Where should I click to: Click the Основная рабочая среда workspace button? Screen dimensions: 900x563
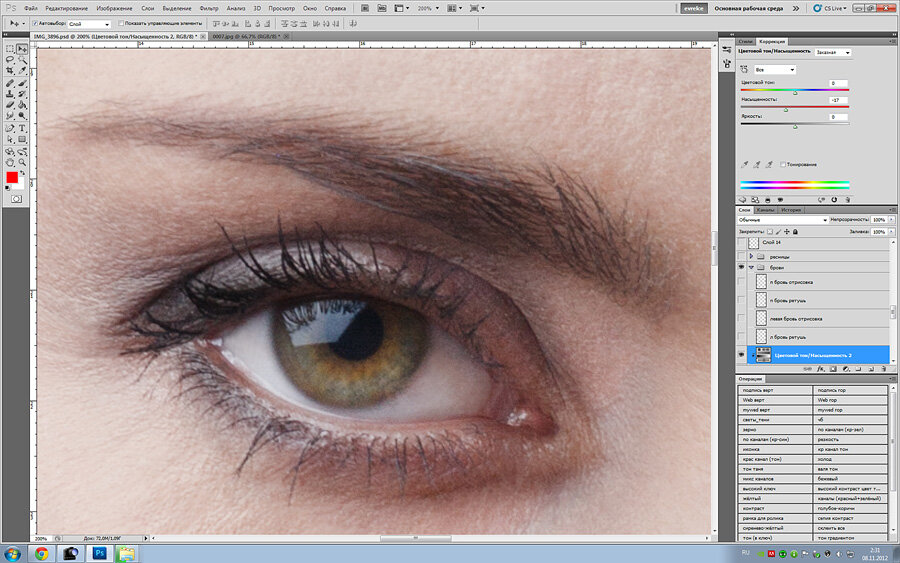coord(749,7)
